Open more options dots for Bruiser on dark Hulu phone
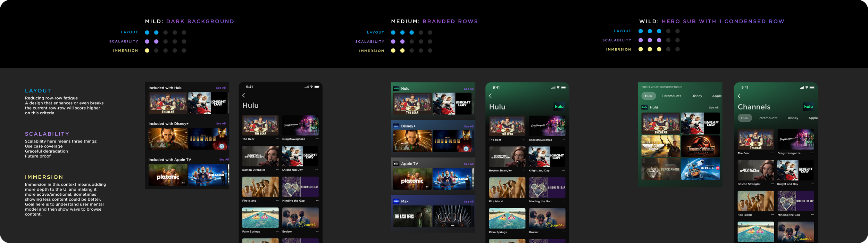Image resolution: width=868 pixels, height=243 pixels. pos(317,231)
